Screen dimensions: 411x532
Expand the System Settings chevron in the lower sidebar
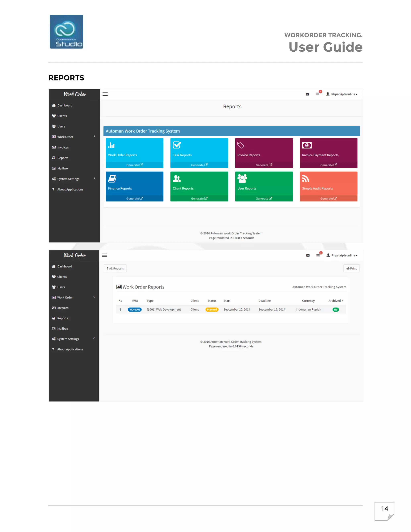pyautogui.click(x=94, y=338)
